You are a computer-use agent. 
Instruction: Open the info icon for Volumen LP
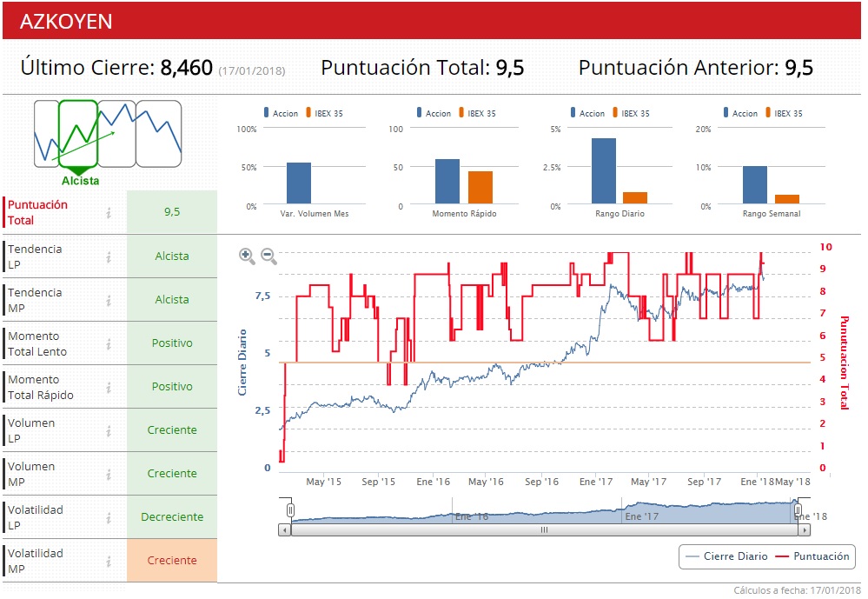click(109, 431)
